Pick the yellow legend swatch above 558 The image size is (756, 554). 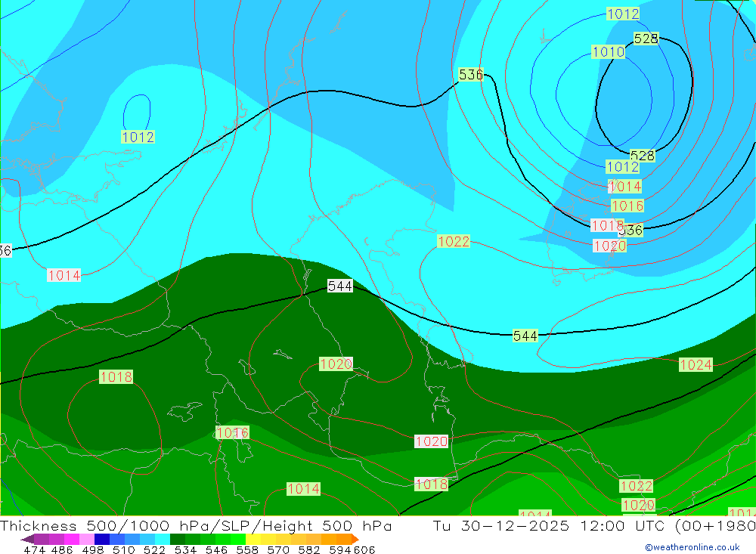point(253,539)
